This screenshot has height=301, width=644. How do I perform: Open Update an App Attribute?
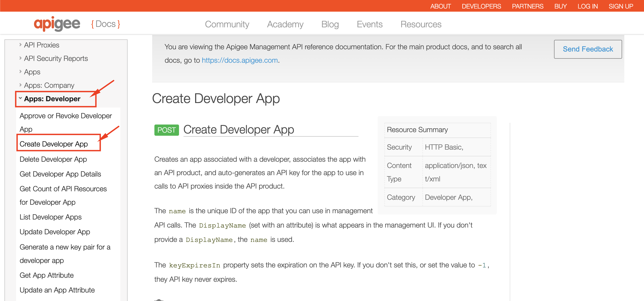click(x=57, y=290)
